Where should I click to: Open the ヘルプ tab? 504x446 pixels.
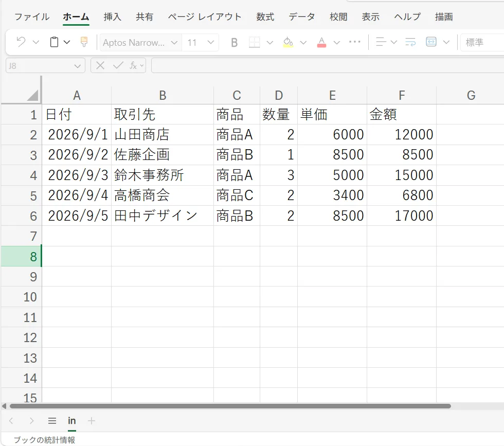click(407, 17)
